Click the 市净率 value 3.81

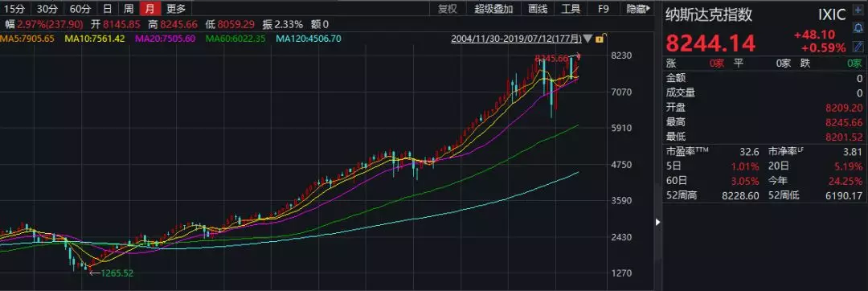(853, 152)
